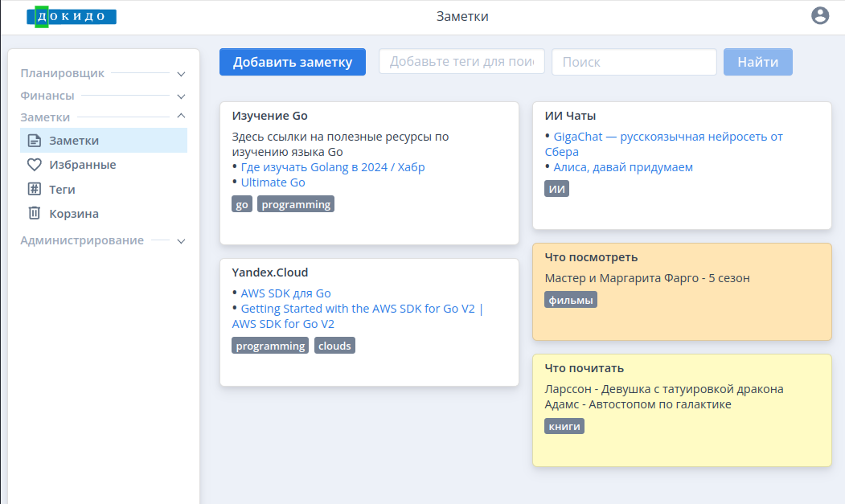Click the Докидо logo
This screenshot has height=504, width=845.
click(72, 17)
